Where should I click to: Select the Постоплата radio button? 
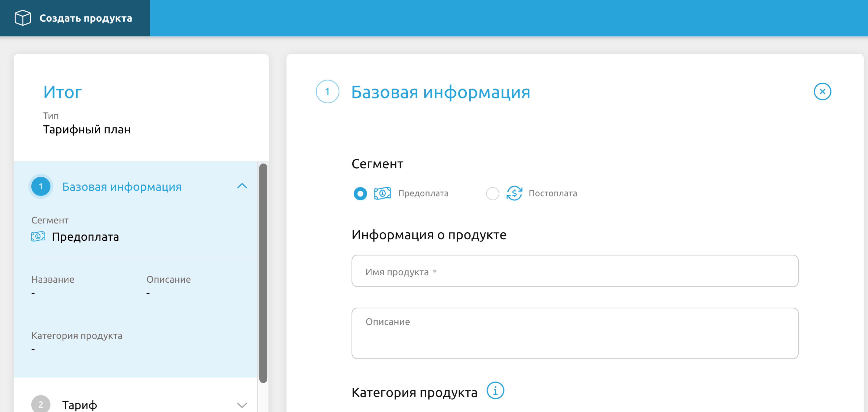[x=492, y=194]
